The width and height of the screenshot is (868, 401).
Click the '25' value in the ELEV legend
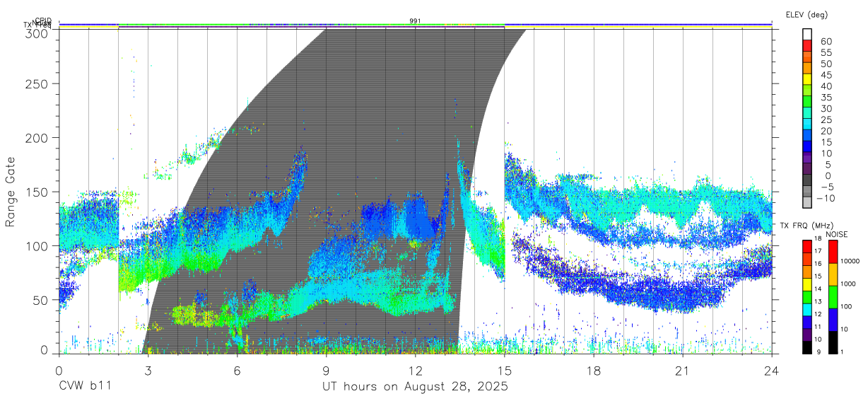tap(826, 120)
